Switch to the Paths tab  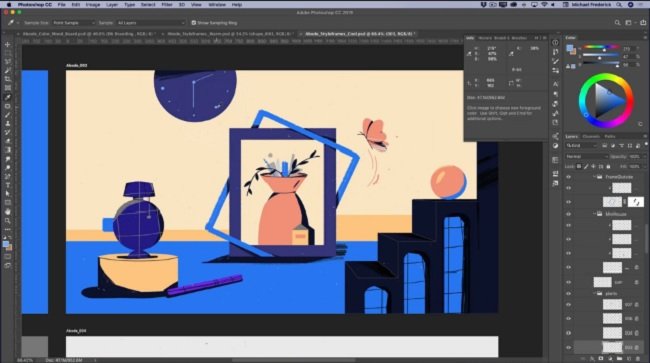[x=610, y=136]
